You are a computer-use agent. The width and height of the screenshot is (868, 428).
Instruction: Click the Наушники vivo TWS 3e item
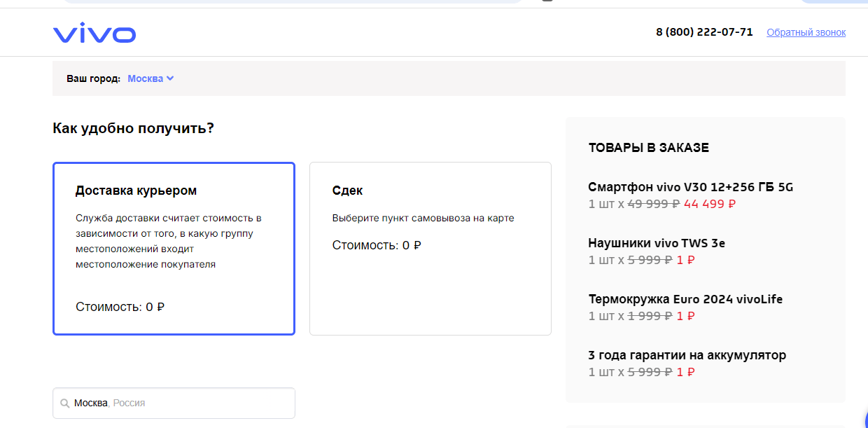(657, 243)
